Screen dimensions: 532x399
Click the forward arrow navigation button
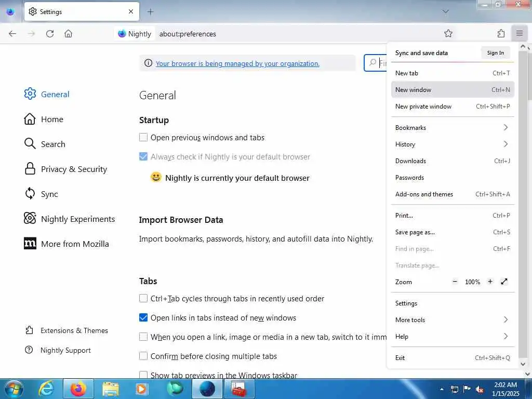[x=31, y=34]
